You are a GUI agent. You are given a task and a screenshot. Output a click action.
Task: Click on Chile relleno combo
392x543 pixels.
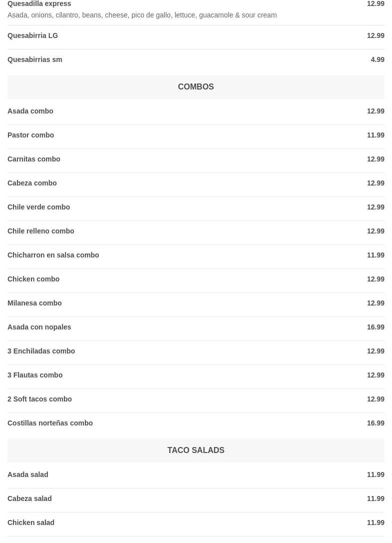click(41, 231)
